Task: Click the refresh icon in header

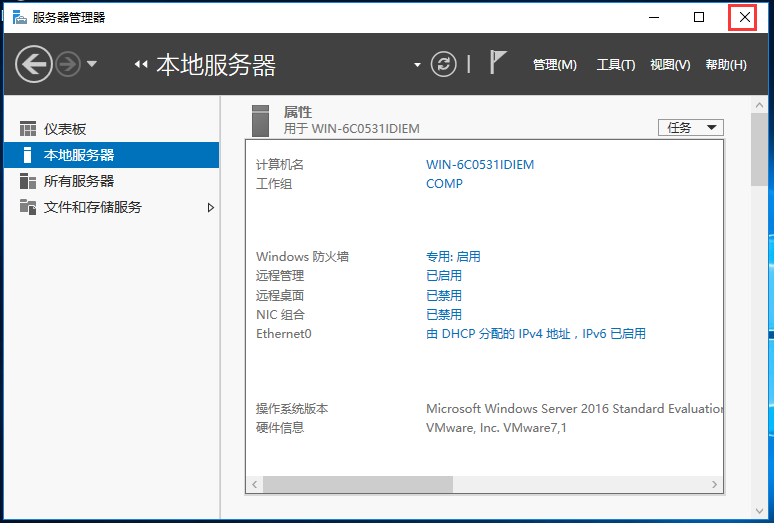Action: 443,64
